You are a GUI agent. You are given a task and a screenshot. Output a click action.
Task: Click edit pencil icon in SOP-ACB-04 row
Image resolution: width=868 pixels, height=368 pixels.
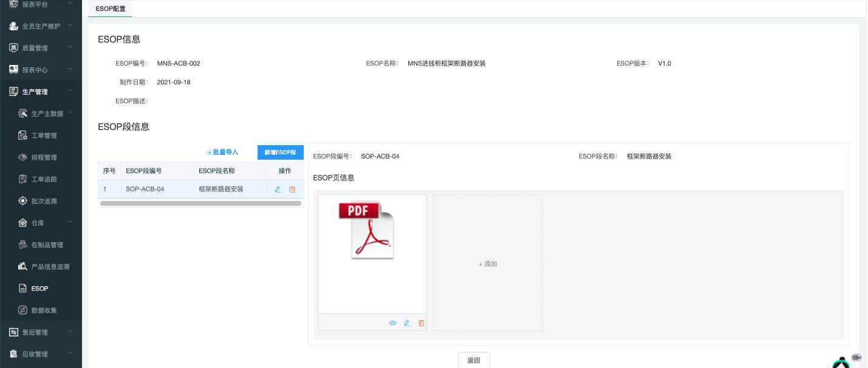point(278,189)
